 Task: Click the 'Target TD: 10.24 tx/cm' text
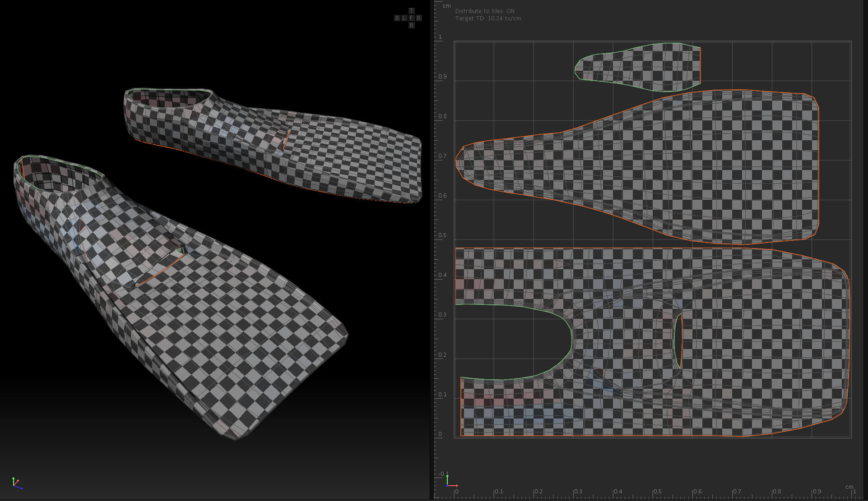pyautogui.click(x=488, y=18)
